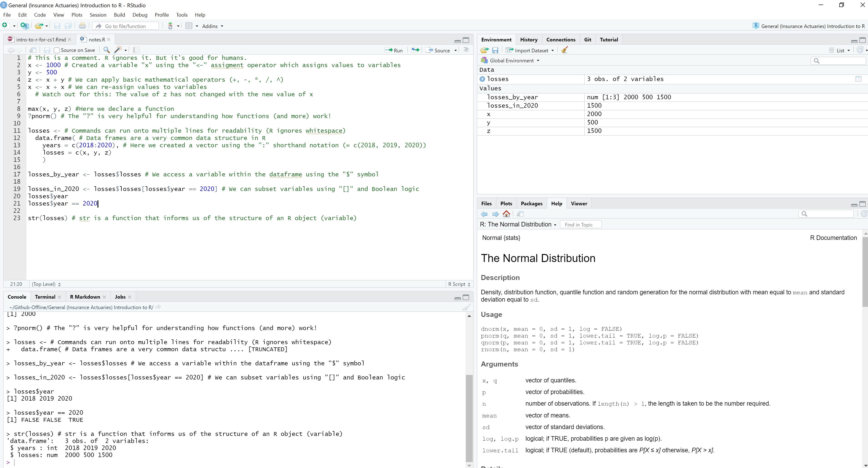Screen dimensions: 868x468
Task: Switch to the Terminal tab
Action: pyautogui.click(x=45, y=297)
